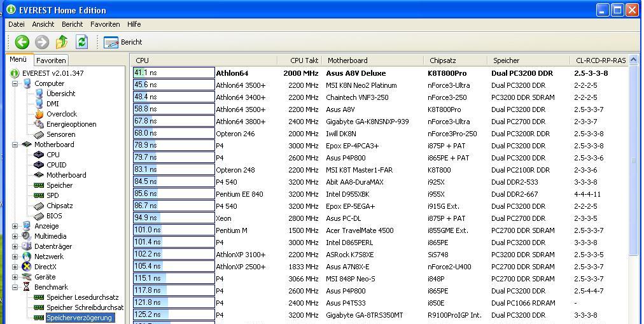Click the results list scroll-up arrow
644x324 pixels.
(634, 60)
